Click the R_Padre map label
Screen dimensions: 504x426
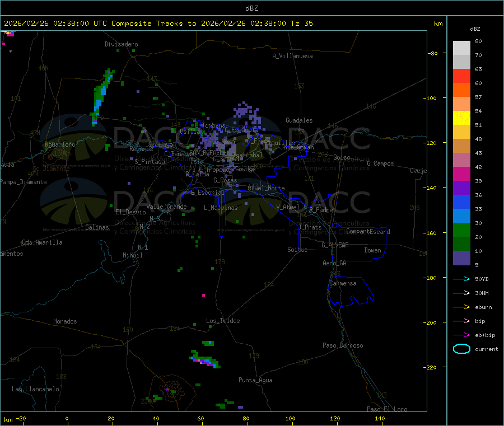[321, 210]
